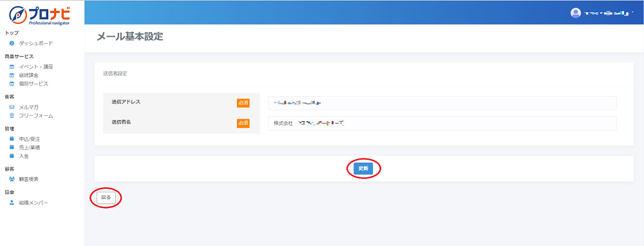Click the envelope icon beside メルマガ
The width and height of the screenshot is (644, 246).
(12, 107)
